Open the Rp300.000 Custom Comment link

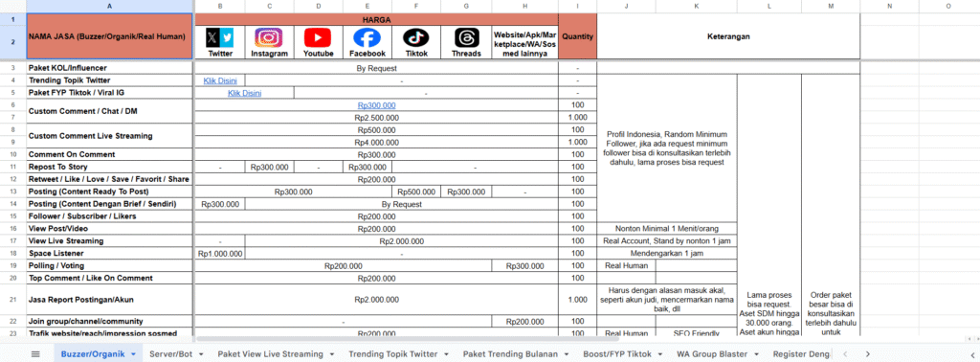click(376, 105)
